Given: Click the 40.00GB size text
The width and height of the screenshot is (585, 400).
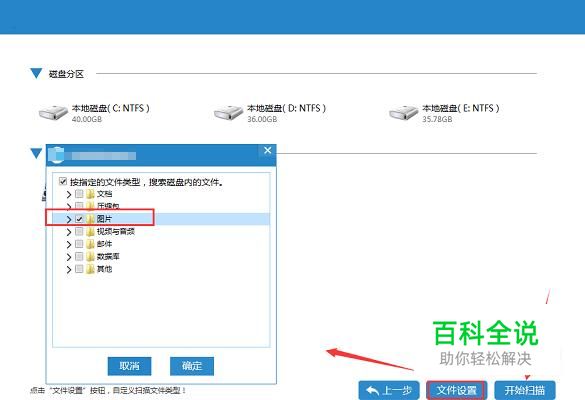Looking at the screenshot, I should coord(87,119).
